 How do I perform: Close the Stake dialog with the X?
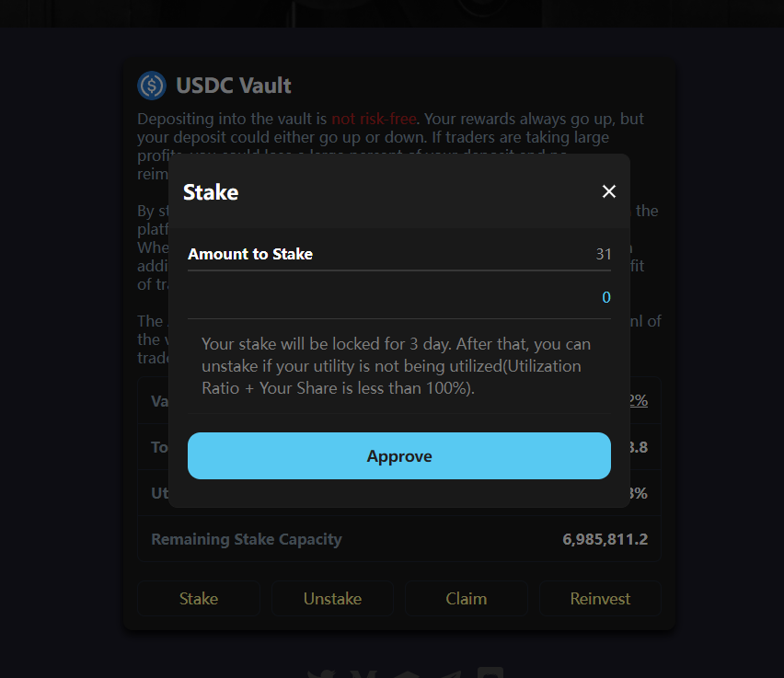click(x=608, y=191)
